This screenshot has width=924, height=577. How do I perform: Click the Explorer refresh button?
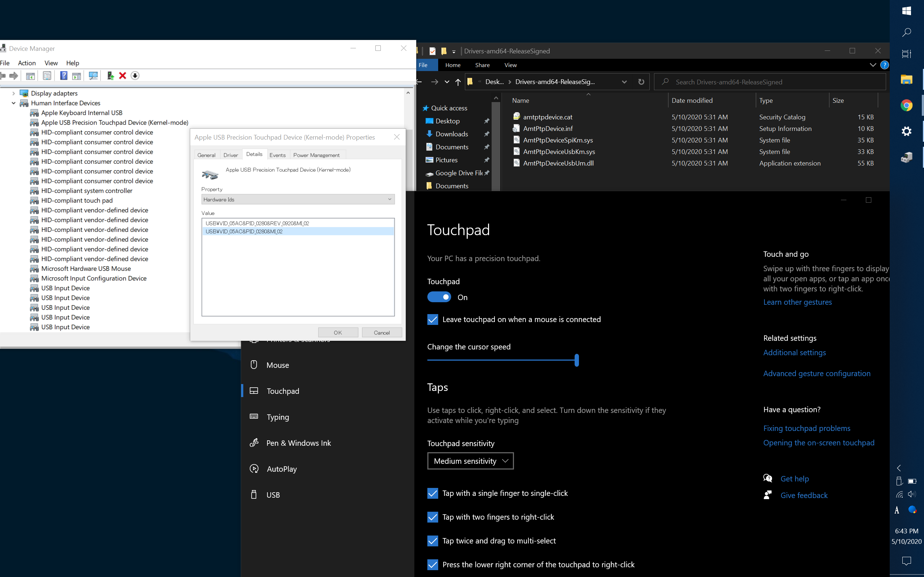pyautogui.click(x=641, y=82)
